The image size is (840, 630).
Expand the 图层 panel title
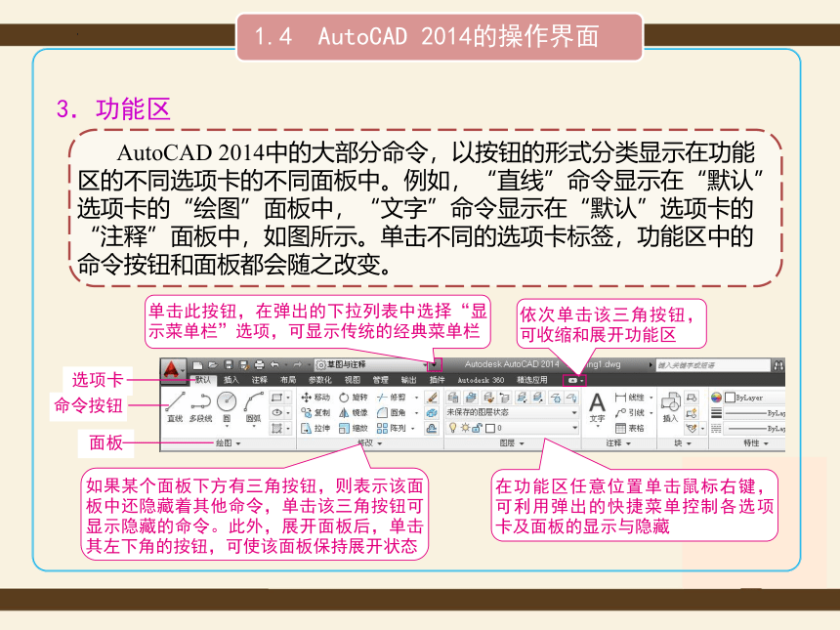point(512,443)
